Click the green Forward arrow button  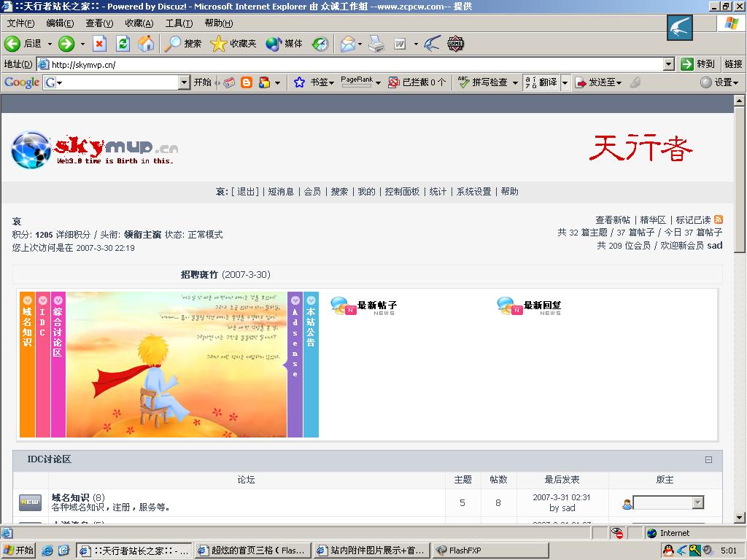point(66,44)
